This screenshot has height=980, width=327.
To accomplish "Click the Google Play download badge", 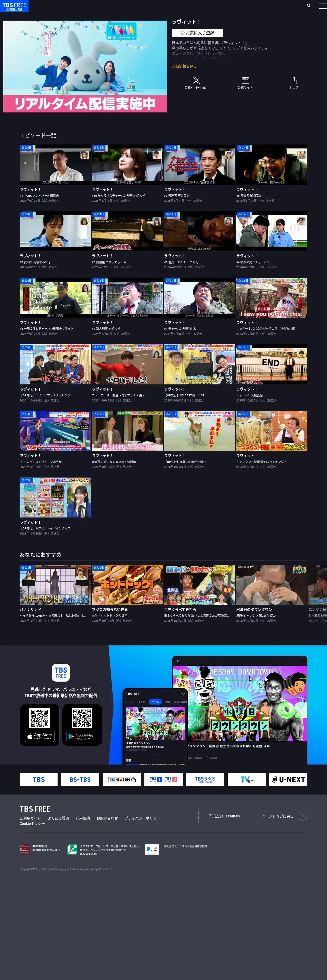I will pos(82,736).
